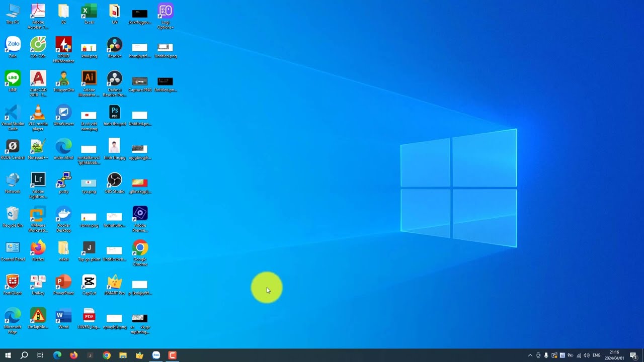Select the OBS Studio shortcut
The image size is (644, 362).
(115, 183)
